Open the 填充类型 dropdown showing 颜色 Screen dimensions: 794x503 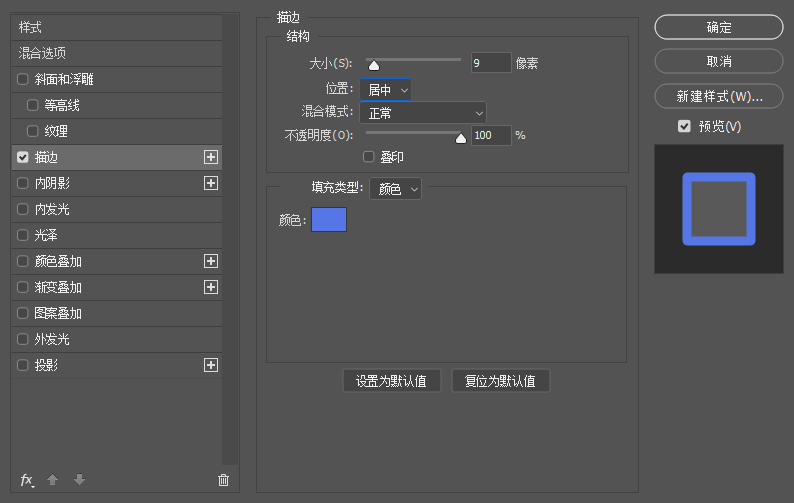click(x=395, y=189)
